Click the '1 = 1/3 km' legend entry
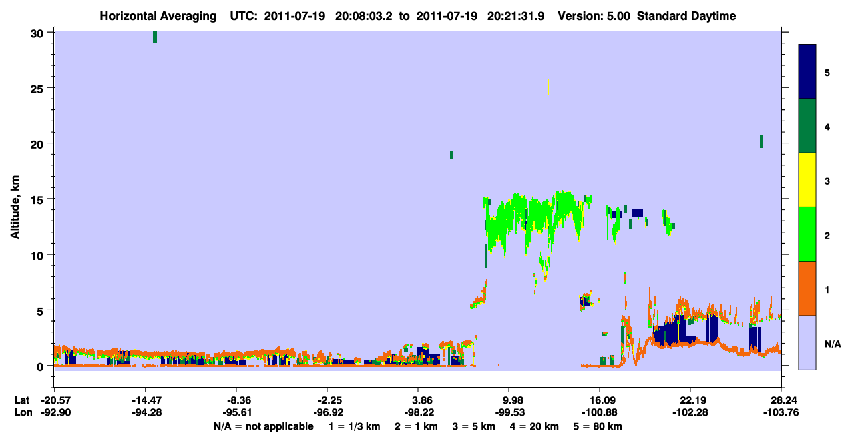This screenshot has height=445, width=868. tap(355, 426)
